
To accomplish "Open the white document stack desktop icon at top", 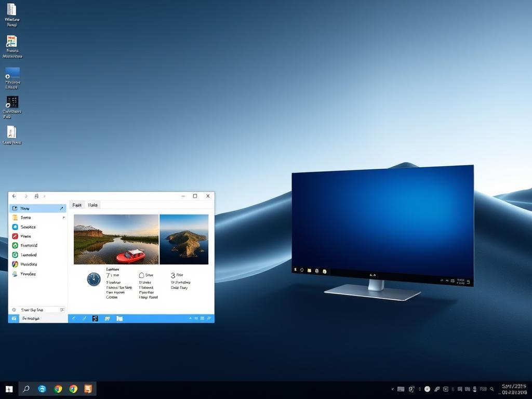I will pyautogui.click(x=11, y=15).
